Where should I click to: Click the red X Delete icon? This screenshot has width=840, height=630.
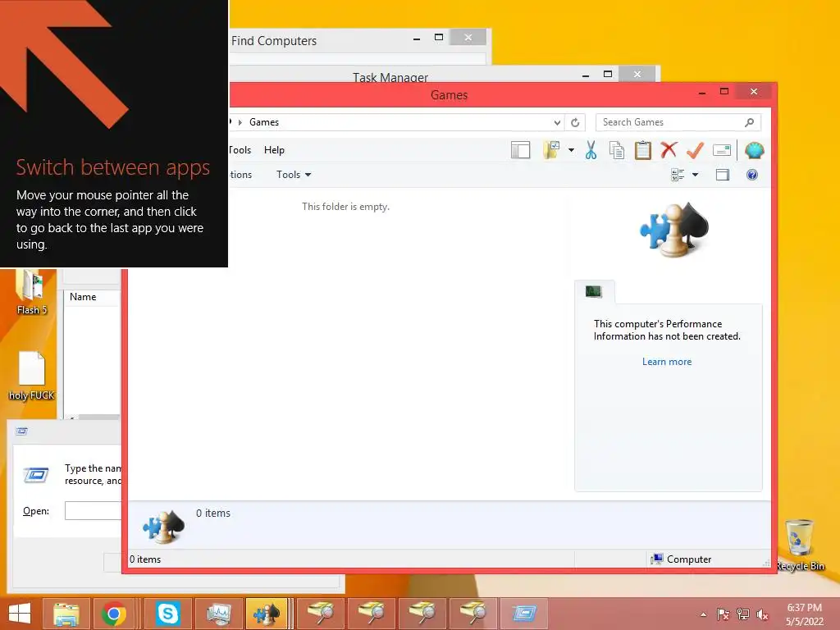point(669,151)
